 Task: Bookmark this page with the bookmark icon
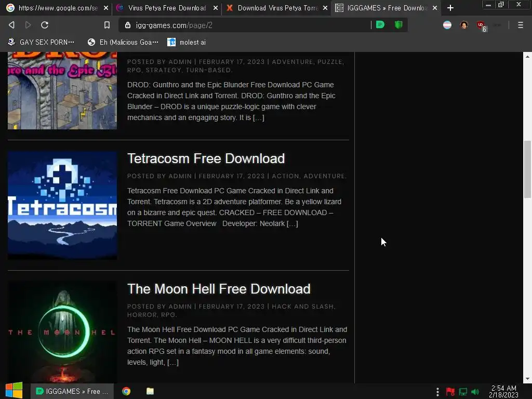pyautogui.click(x=107, y=25)
